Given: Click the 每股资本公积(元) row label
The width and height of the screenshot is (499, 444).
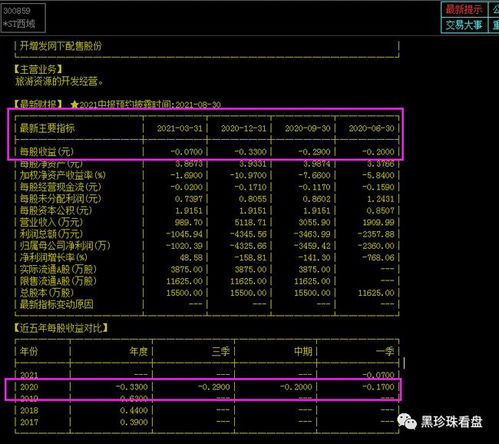Looking at the screenshot, I should pos(56,211).
